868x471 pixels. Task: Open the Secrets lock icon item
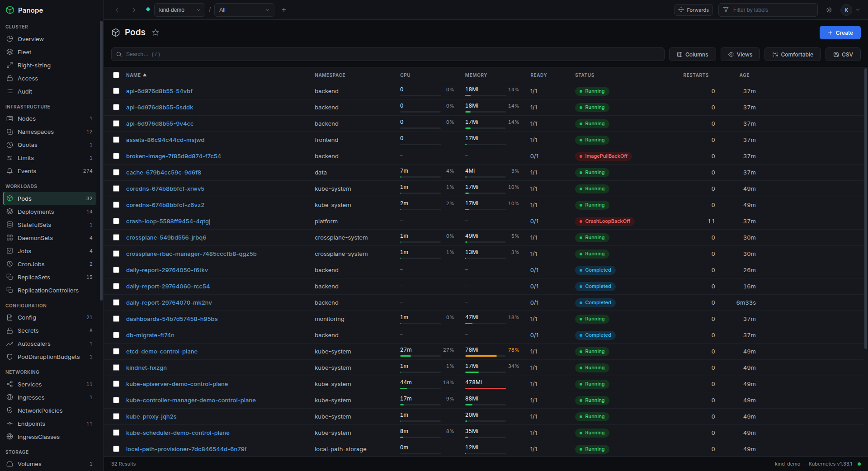coord(9,330)
